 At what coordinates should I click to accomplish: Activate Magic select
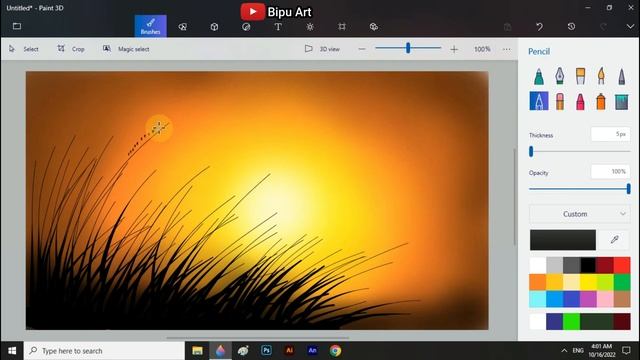point(126,49)
